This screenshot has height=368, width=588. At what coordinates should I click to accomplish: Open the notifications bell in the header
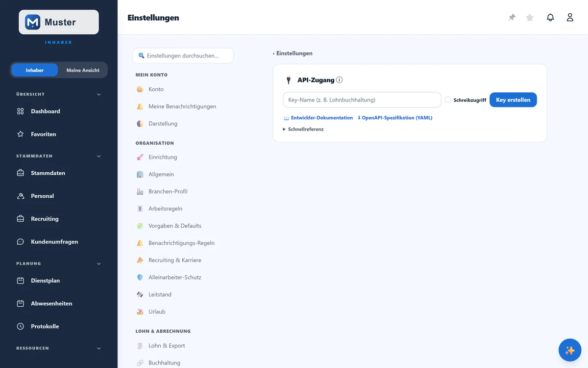[550, 18]
